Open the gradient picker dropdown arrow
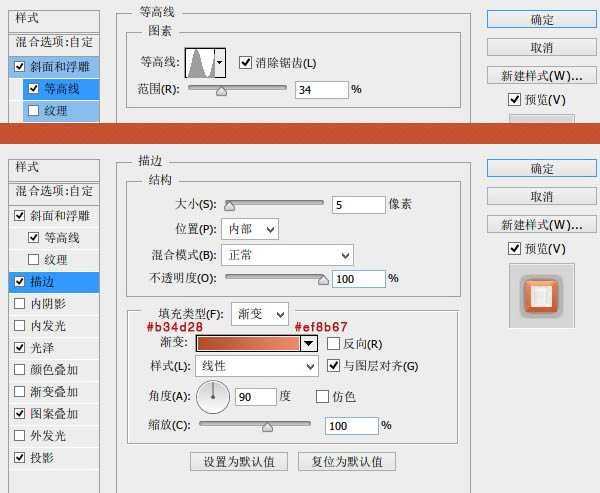 click(309, 344)
